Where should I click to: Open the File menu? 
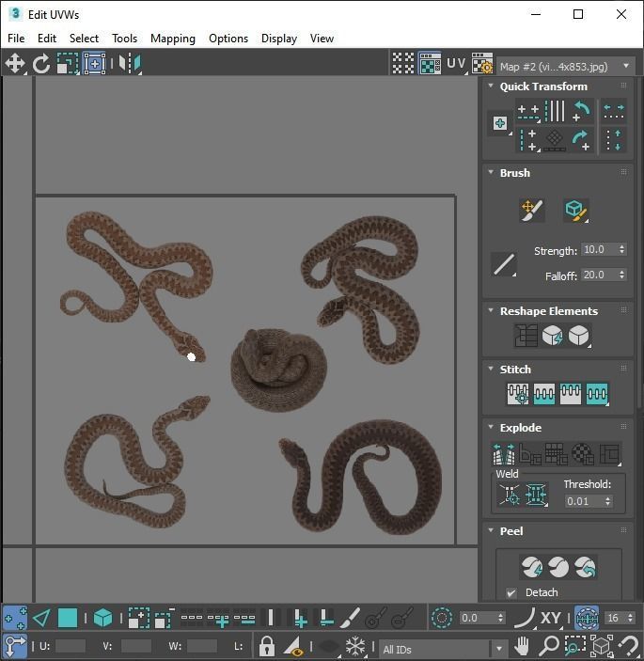tap(16, 39)
